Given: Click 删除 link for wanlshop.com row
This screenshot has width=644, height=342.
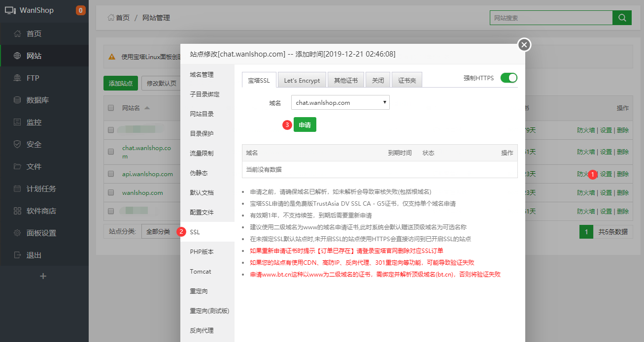Looking at the screenshot, I should coord(622,192).
